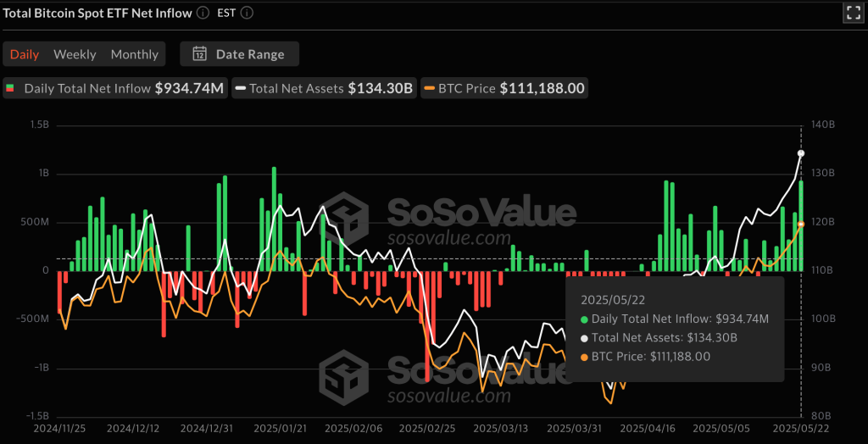The image size is (868, 444).
Task: Click the white Total Net Assets legend line
Action: [240, 88]
